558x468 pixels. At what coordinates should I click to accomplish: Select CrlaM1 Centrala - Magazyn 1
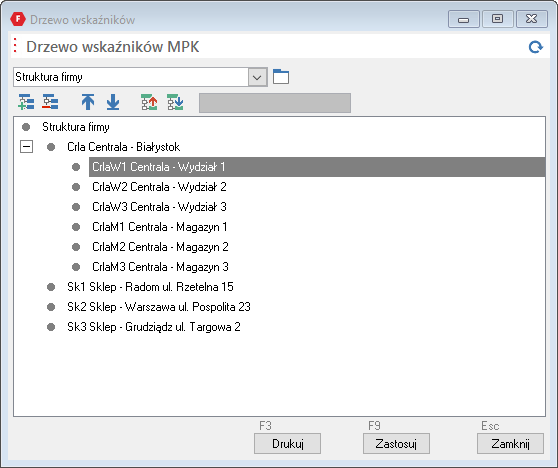coord(159,227)
